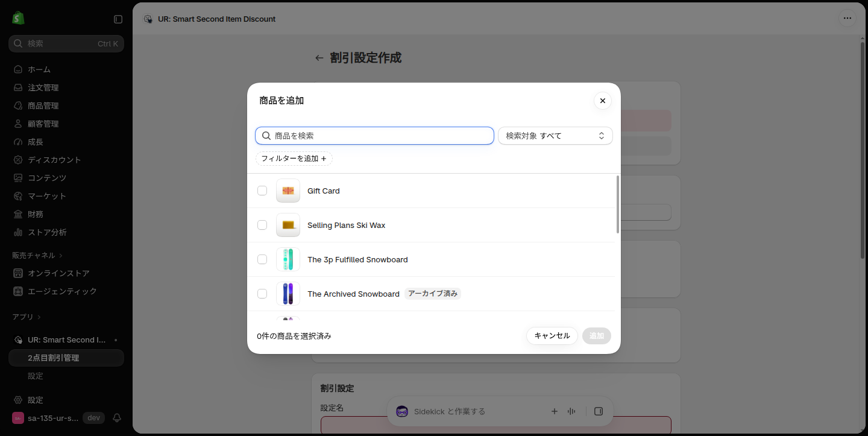Screen dimensions: 868x436
Task: Click the キャンセル button
Action: (x=552, y=336)
